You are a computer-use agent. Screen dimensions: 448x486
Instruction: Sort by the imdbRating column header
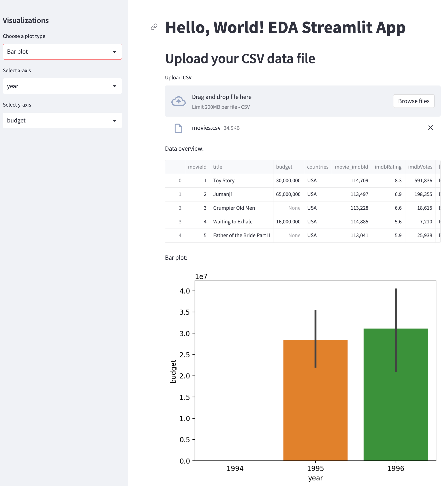[x=388, y=167]
